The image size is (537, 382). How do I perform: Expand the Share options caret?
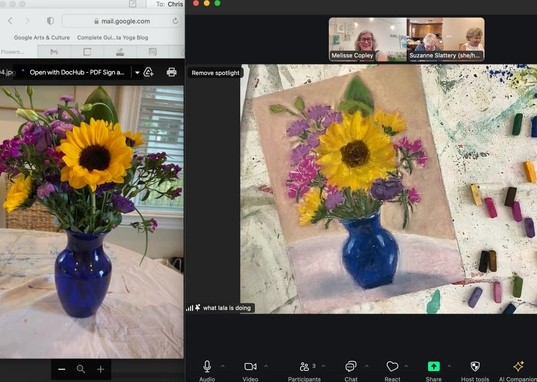(449, 366)
